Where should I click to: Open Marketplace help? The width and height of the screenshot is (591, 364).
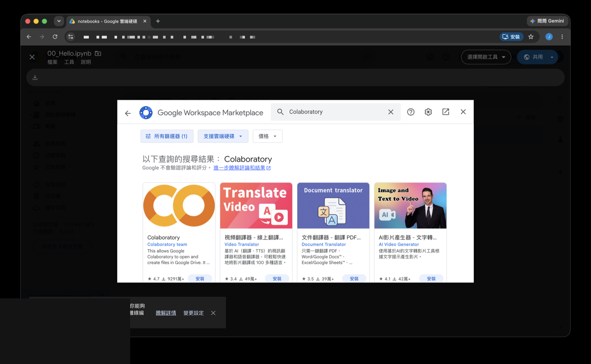pos(411,112)
